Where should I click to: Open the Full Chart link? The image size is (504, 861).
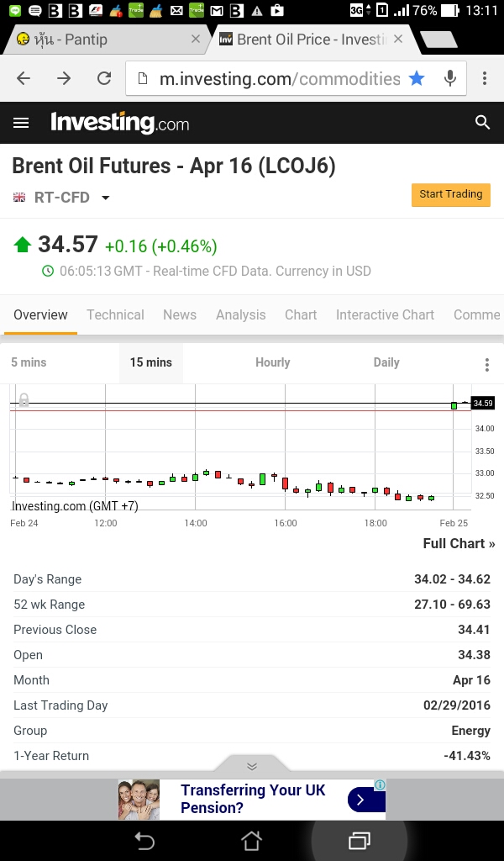pyautogui.click(x=459, y=544)
